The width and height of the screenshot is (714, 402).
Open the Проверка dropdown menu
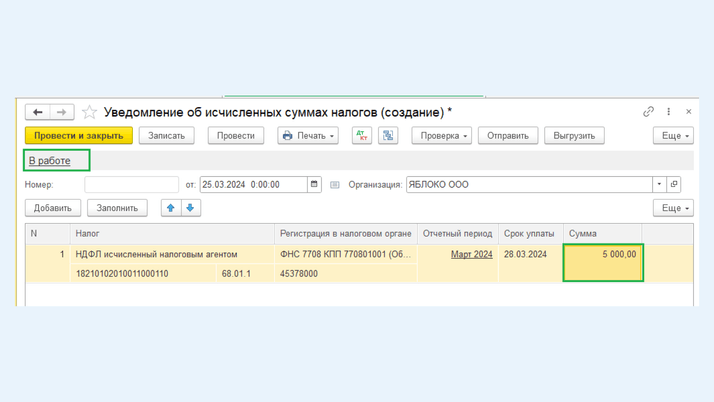tap(442, 136)
